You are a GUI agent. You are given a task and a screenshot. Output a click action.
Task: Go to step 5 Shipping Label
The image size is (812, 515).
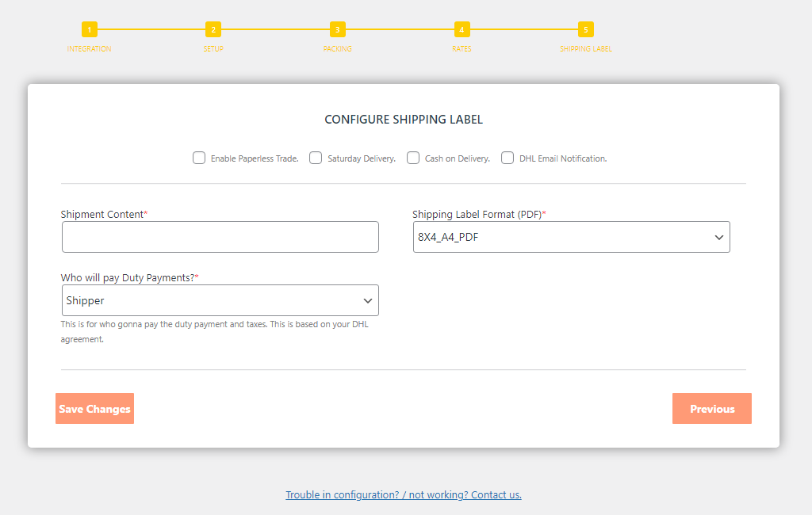pos(586,29)
